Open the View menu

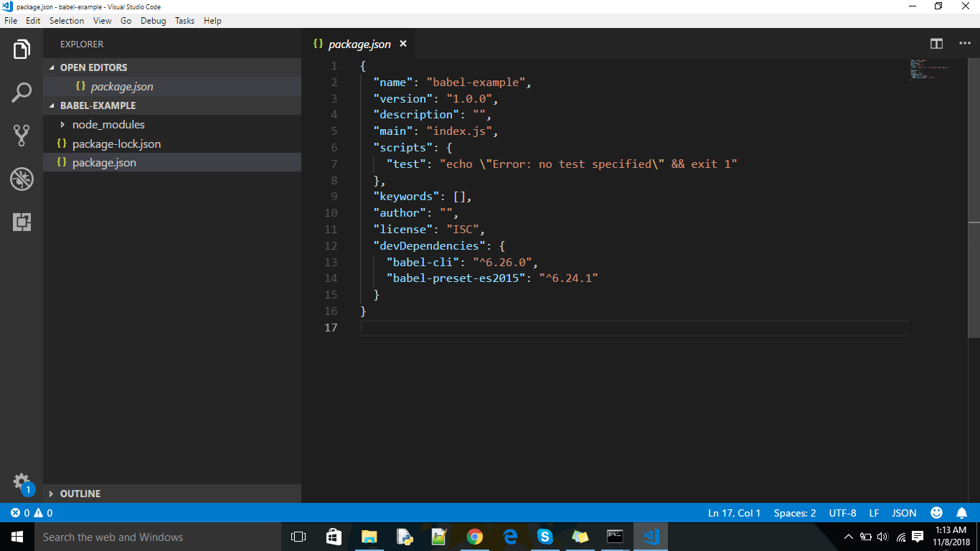point(103,21)
